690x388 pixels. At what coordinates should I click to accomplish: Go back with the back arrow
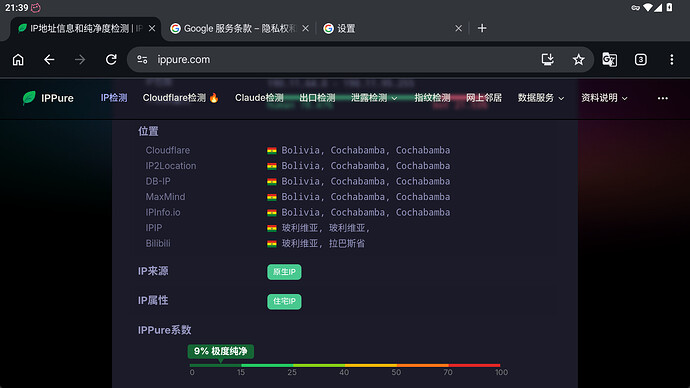point(49,59)
